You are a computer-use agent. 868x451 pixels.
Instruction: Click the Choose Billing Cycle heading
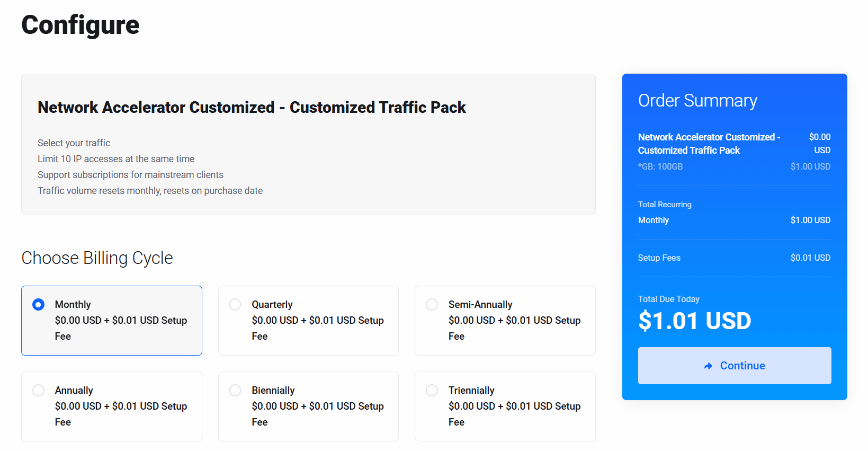tap(97, 258)
